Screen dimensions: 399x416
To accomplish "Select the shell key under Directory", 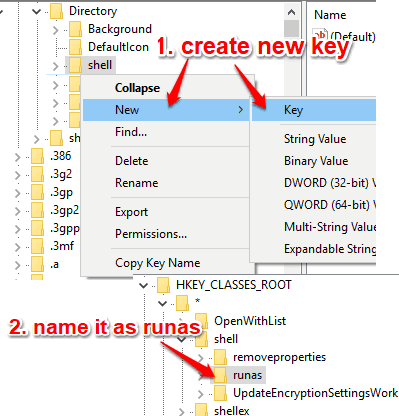I will point(100,65).
